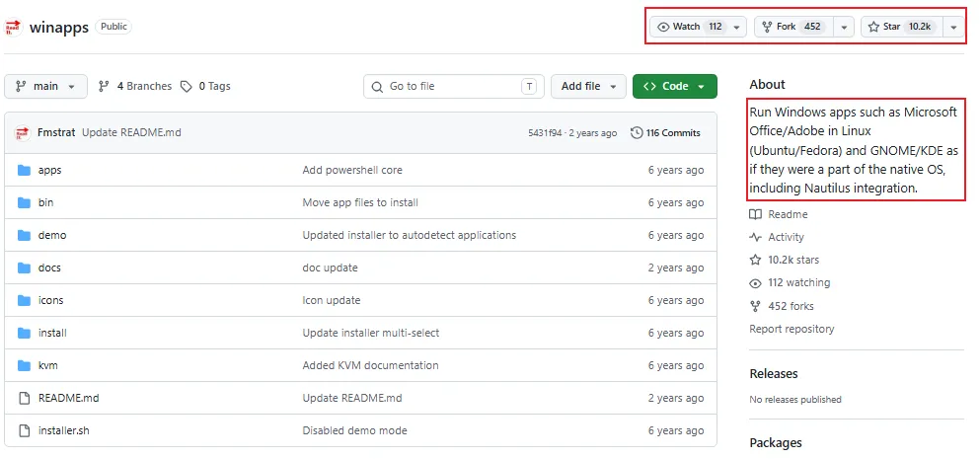Click the branch icon beside 4 Branches
This screenshot has width=980, height=459.
[104, 86]
